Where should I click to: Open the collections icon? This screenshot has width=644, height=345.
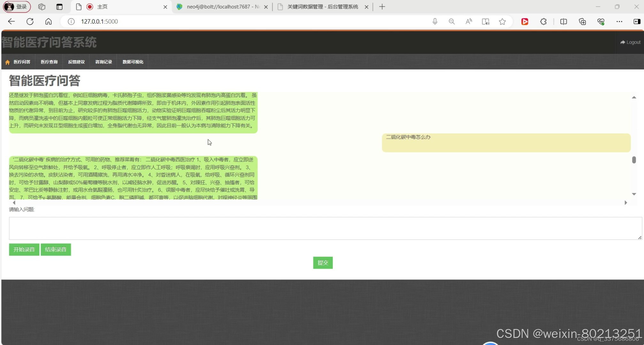click(582, 21)
